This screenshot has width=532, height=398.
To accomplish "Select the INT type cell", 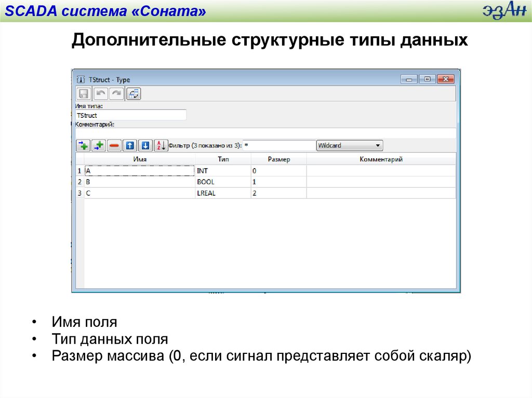I will (x=223, y=171).
